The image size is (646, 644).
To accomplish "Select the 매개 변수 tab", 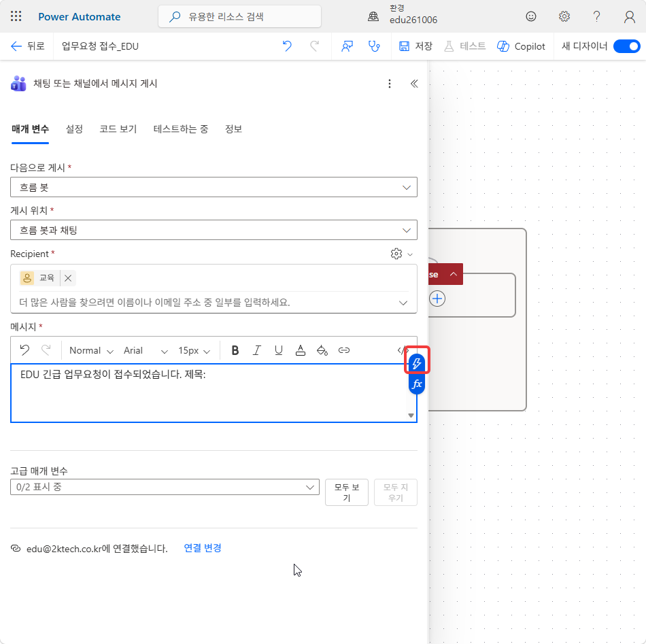I will pyautogui.click(x=30, y=129).
